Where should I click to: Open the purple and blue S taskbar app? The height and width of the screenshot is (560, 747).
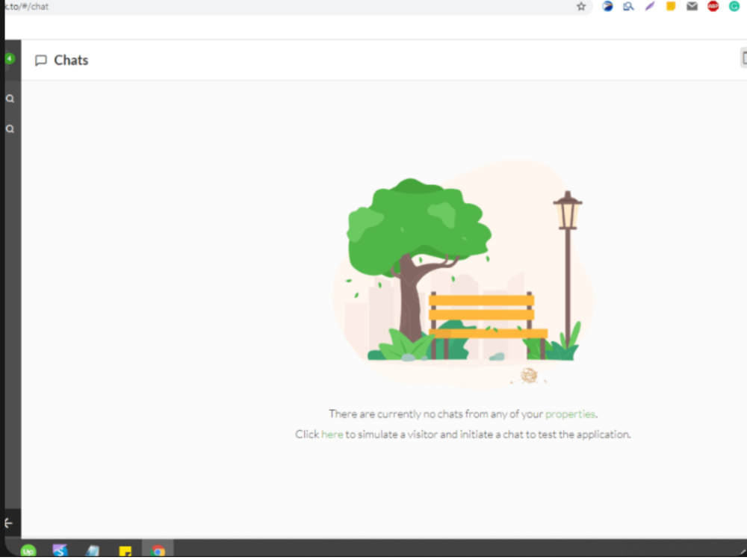point(60,551)
